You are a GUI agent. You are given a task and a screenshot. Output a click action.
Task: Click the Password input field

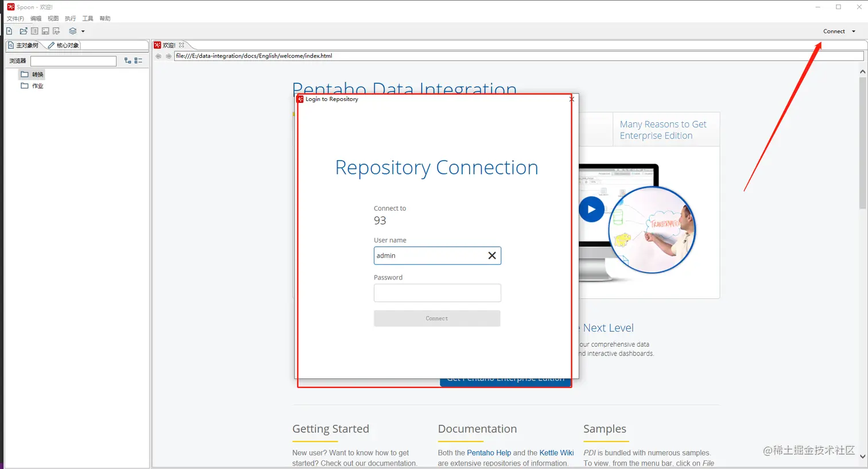[x=437, y=293]
